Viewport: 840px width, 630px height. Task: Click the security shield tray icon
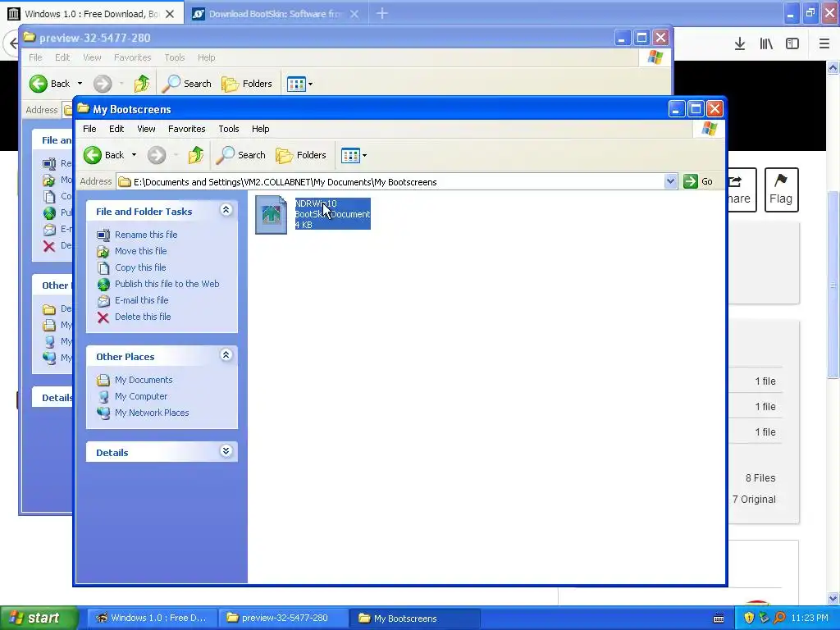(749, 618)
